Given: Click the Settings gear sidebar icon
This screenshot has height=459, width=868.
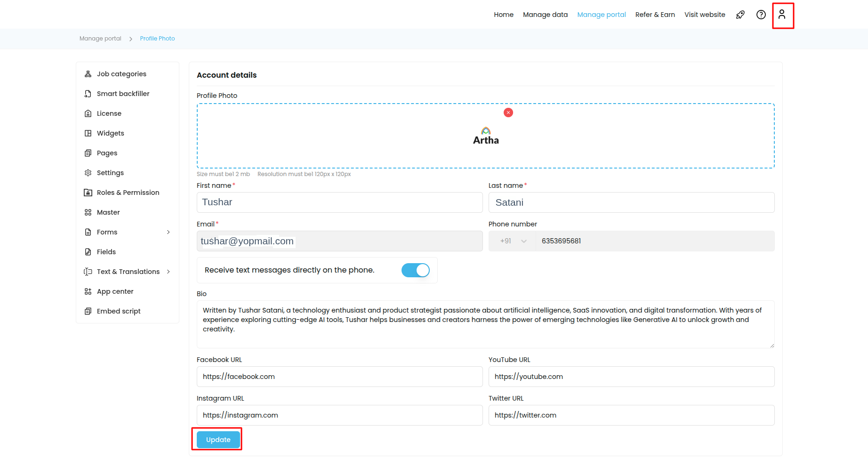Looking at the screenshot, I should pyautogui.click(x=88, y=173).
